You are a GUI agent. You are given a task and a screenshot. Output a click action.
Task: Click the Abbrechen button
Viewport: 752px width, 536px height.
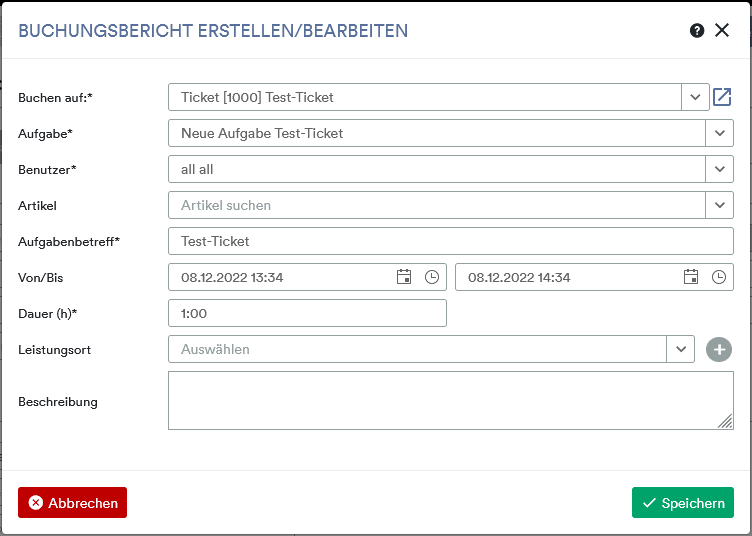[72, 502]
